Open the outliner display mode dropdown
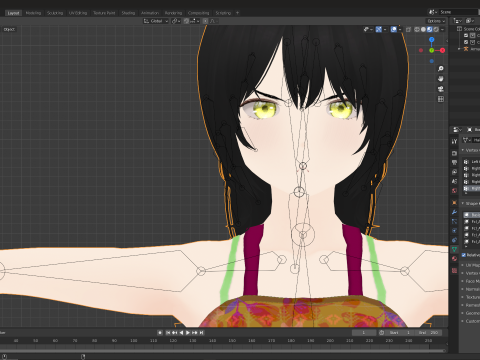The image size is (480, 360). point(457,21)
